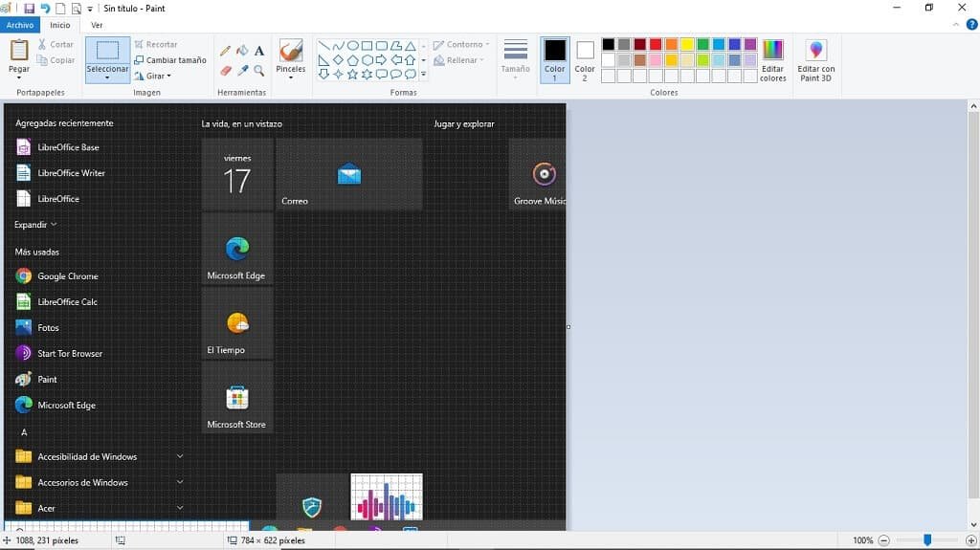
Task: Click the vertical scrollbar down arrow
Action: point(973,525)
